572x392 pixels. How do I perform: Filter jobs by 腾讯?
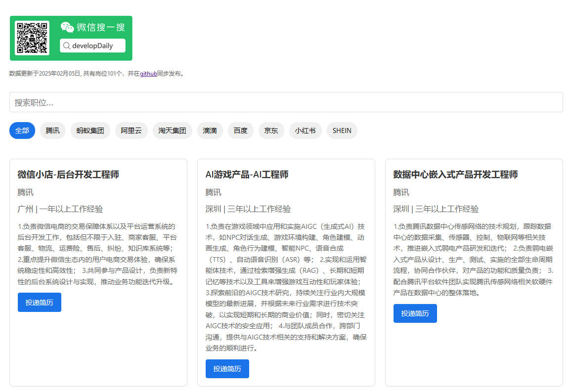click(x=52, y=131)
